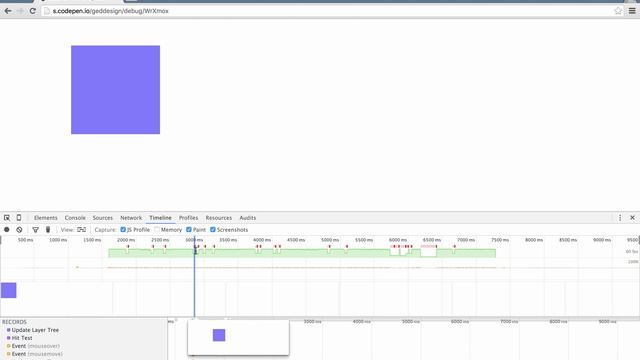This screenshot has height=360, width=640.
Task: Open the timeline filter funnel
Action: pyautogui.click(x=36, y=230)
